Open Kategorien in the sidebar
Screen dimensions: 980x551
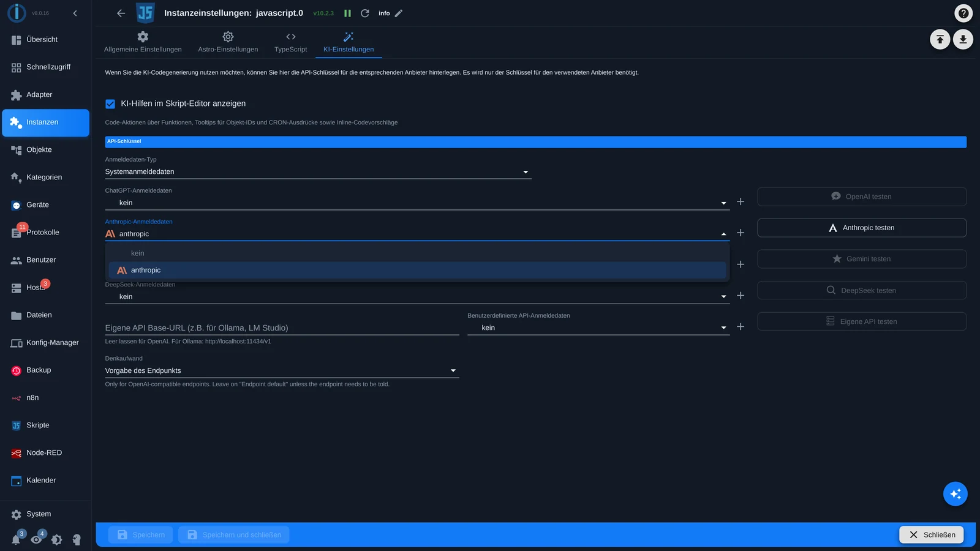click(46, 178)
